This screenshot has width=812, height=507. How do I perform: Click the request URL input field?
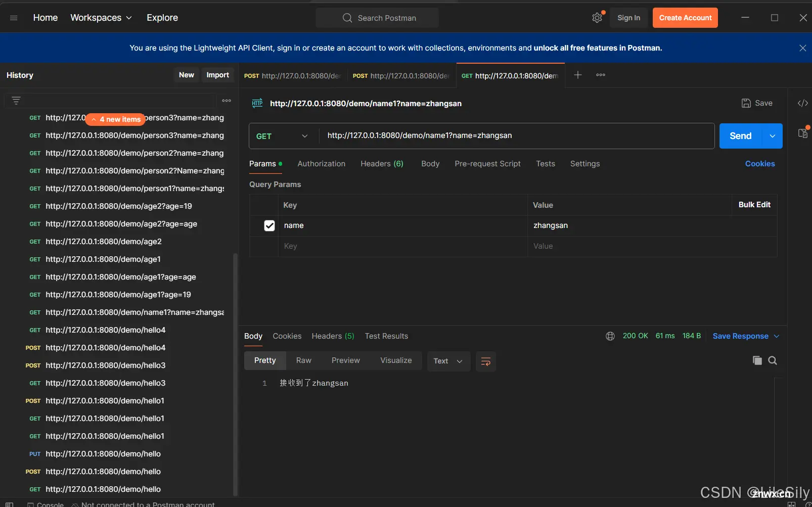click(517, 135)
